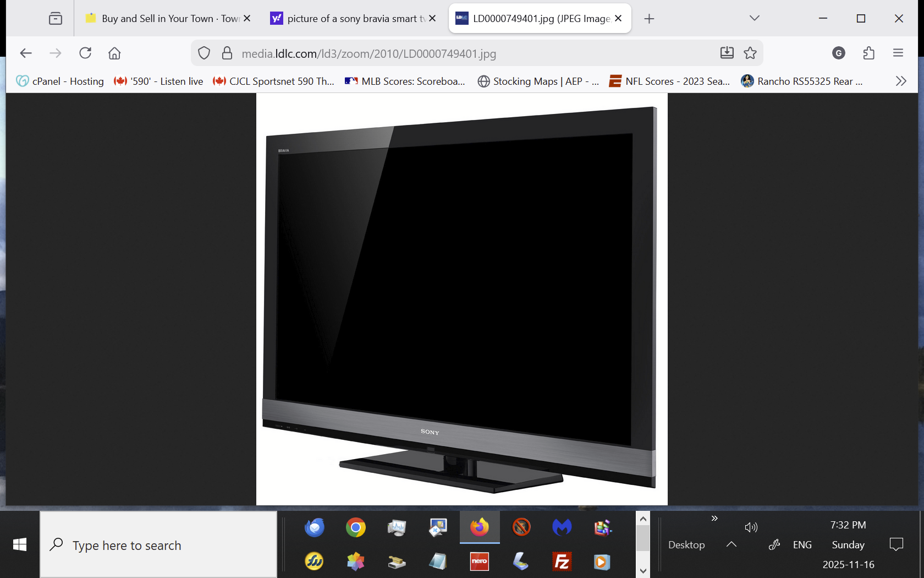The height and width of the screenshot is (578, 924).
Task: Launch Thunderbird from the taskbar
Action: pyautogui.click(x=314, y=527)
